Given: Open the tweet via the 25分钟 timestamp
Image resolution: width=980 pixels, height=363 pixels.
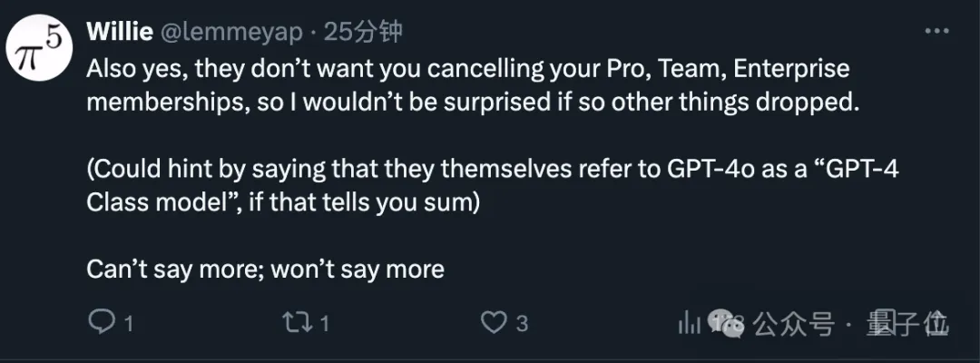Looking at the screenshot, I should point(363,33).
